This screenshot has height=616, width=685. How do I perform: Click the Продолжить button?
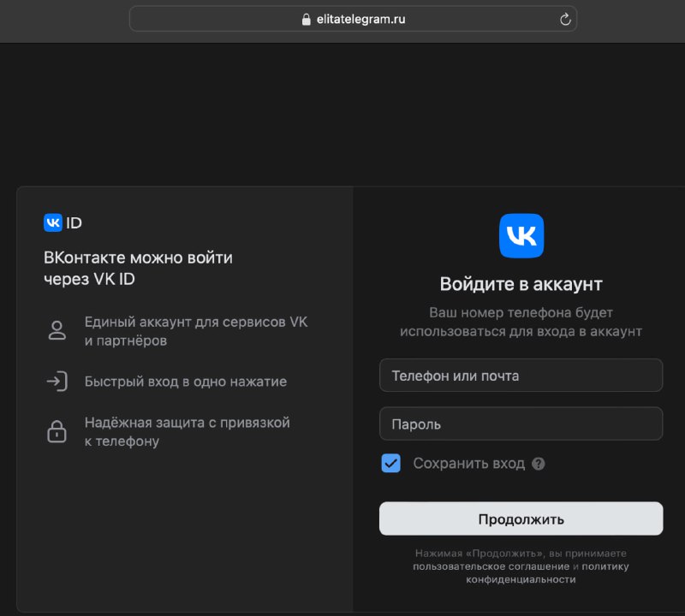(521, 518)
